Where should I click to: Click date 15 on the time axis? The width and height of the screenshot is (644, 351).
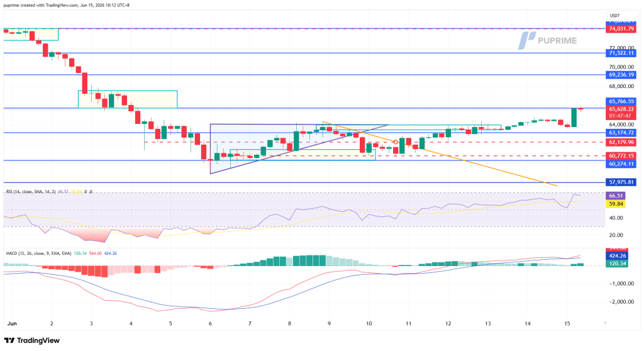567,323
